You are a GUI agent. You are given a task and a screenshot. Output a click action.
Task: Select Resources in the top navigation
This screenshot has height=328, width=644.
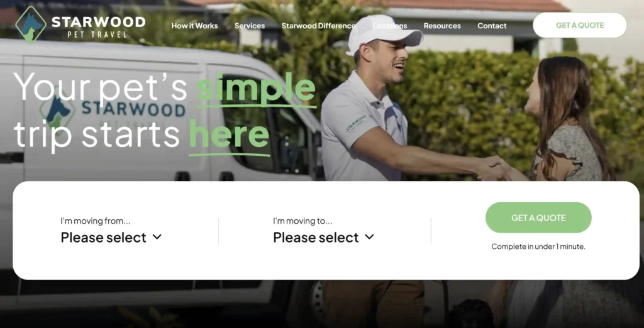pyautogui.click(x=442, y=26)
